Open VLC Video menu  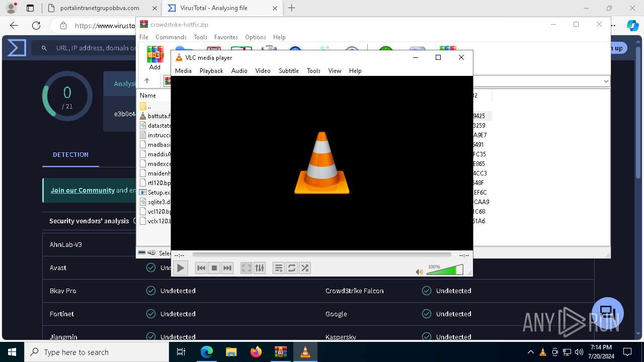pyautogui.click(x=263, y=71)
